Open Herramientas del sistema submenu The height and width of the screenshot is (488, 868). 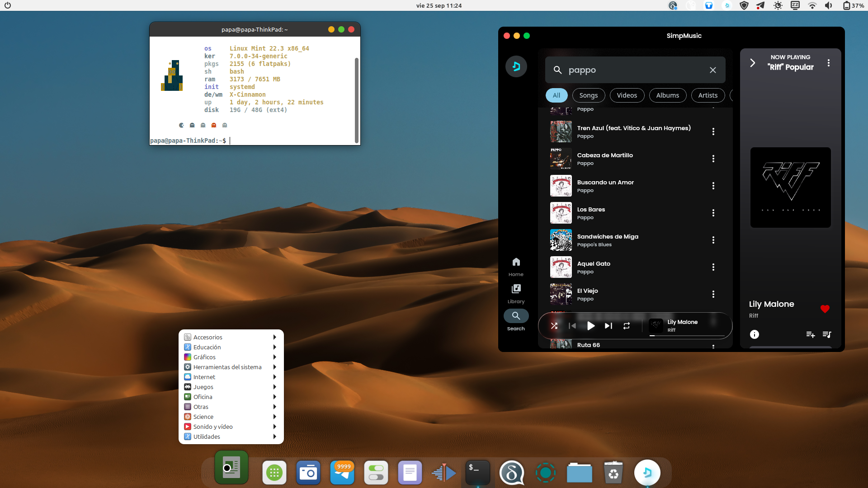coord(231,367)
